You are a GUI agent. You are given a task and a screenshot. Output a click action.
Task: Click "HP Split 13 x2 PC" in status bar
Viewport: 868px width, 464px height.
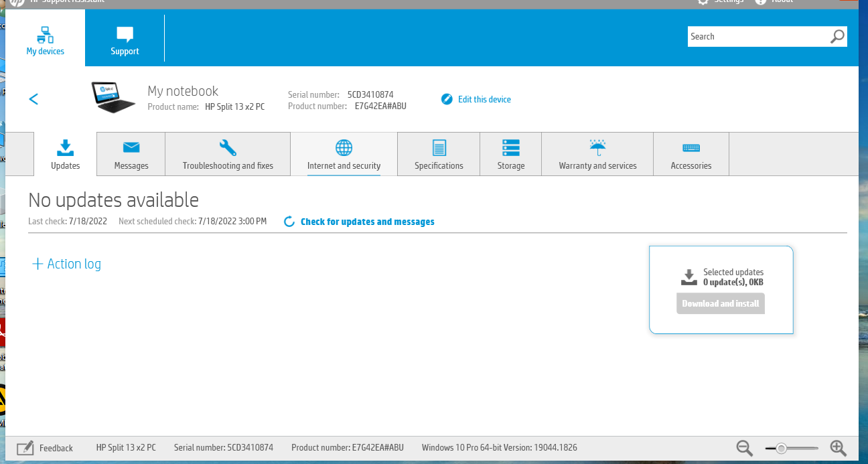pos(126,448)
